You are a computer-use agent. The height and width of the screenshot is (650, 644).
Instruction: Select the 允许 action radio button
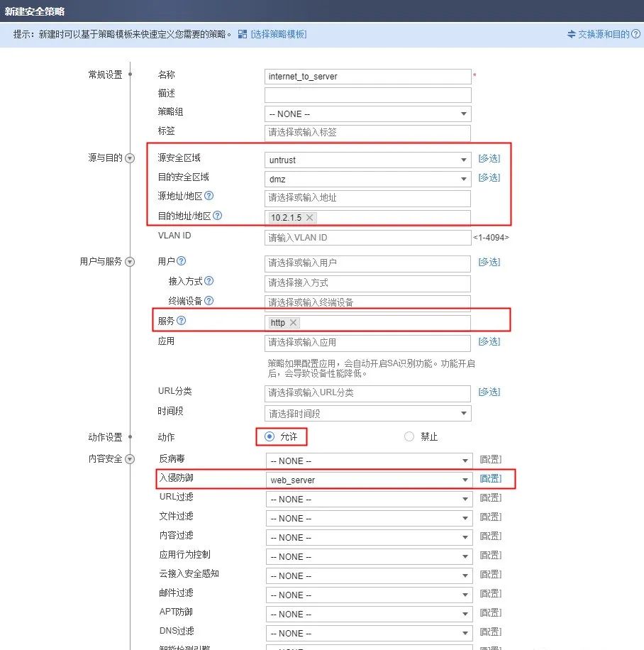(x=270, y=436)
